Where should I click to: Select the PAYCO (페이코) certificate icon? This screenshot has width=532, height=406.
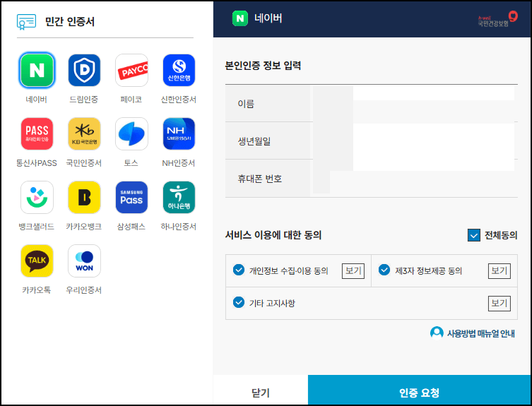tap(131, 70)
